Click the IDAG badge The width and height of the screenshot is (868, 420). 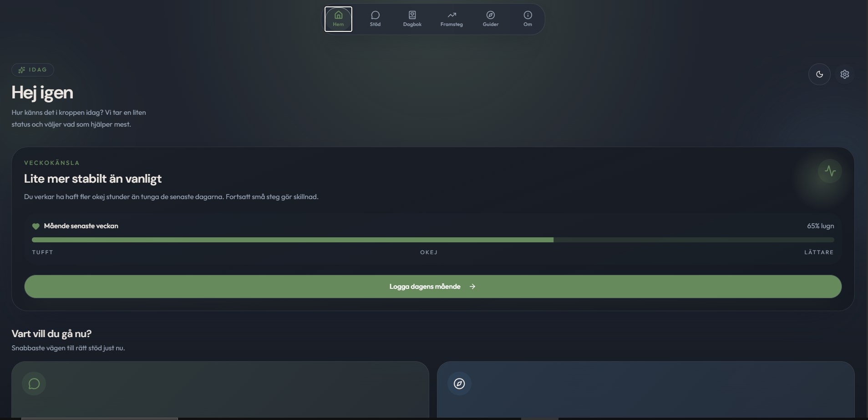click(33, 70)
